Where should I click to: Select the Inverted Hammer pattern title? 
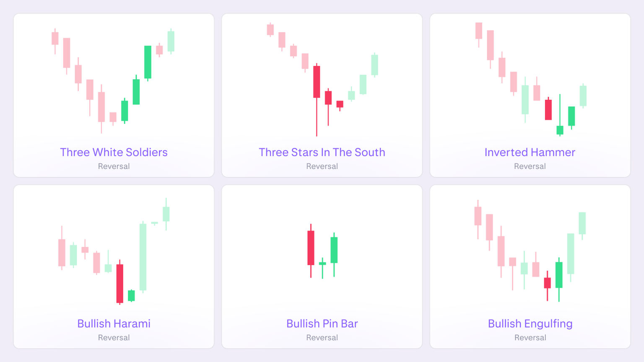pos(530,152)
